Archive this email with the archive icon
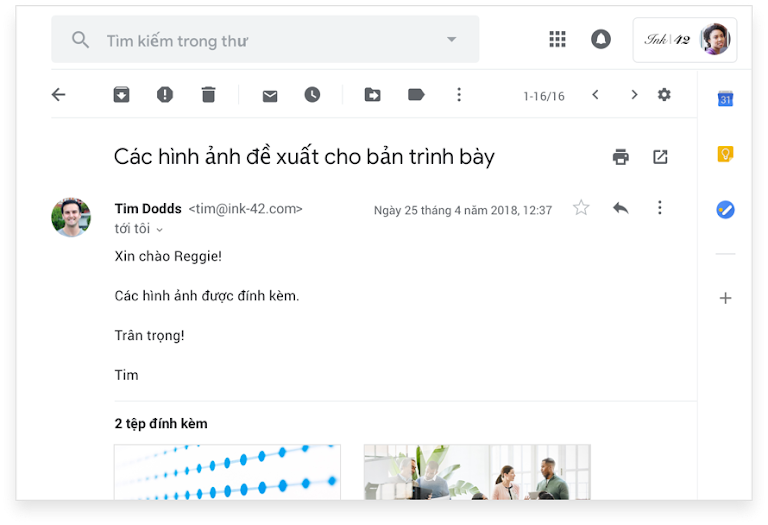768x525 pixels. coord(120,95)
